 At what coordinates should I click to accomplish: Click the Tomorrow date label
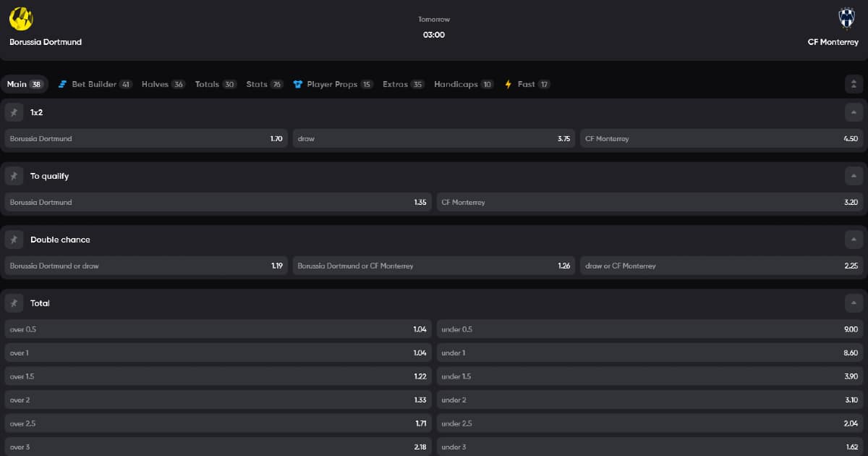point(434,20)
